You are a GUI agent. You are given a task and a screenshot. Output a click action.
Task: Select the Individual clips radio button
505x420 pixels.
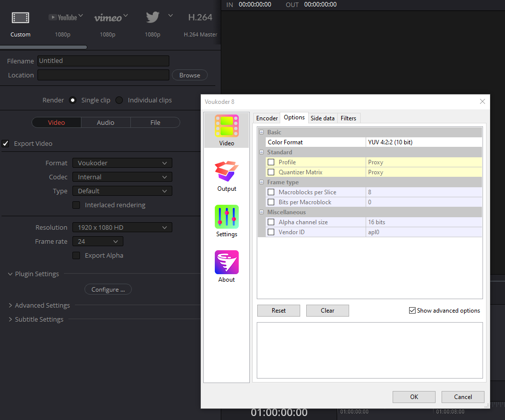pyautogui.click(x=119, y=100)
